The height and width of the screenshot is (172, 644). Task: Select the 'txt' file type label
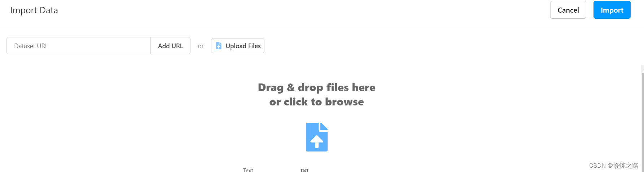305,170
